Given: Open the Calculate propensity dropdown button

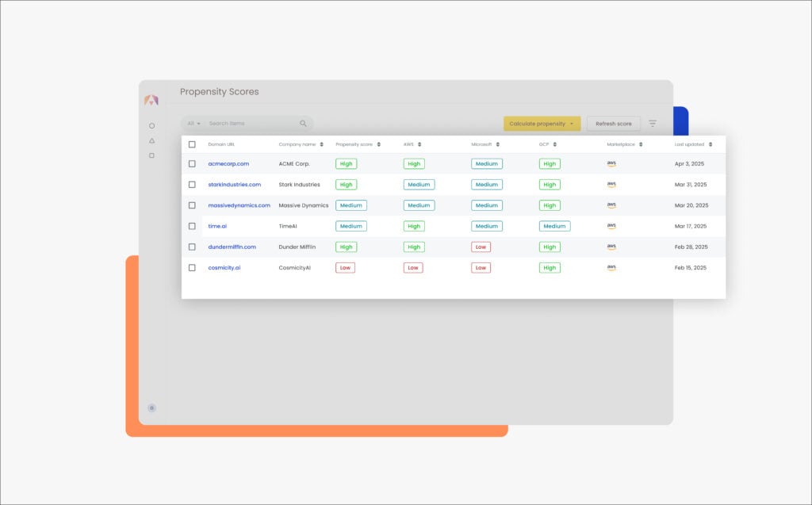Looking at the screenshot, I should pyautogui.click(x=542, y=124).
